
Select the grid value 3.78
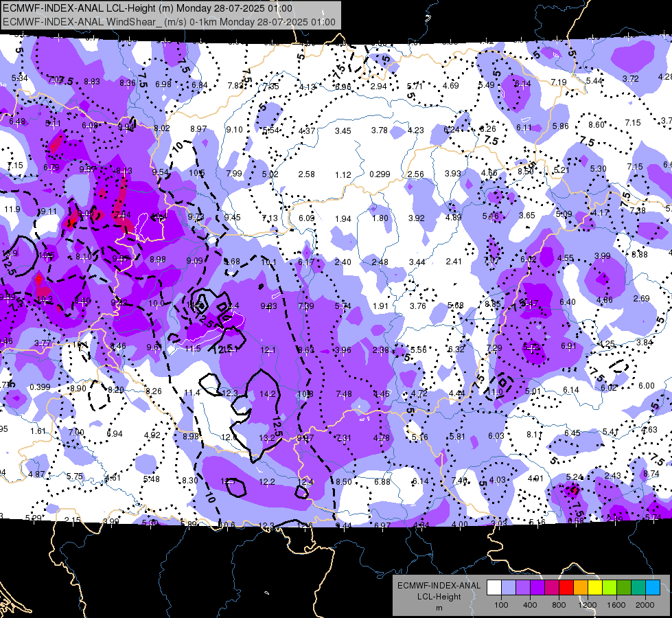click(x=380, y=130)
